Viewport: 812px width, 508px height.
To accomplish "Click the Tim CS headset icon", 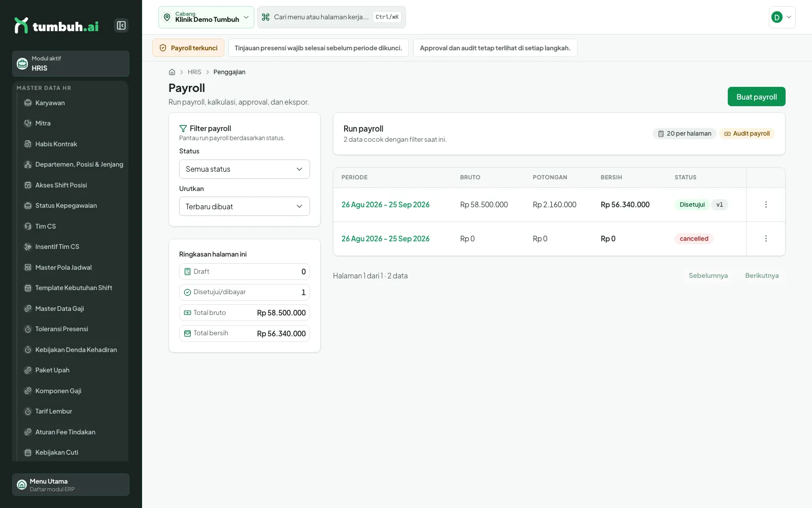I will pyautogui.click(x=28, y=226).
